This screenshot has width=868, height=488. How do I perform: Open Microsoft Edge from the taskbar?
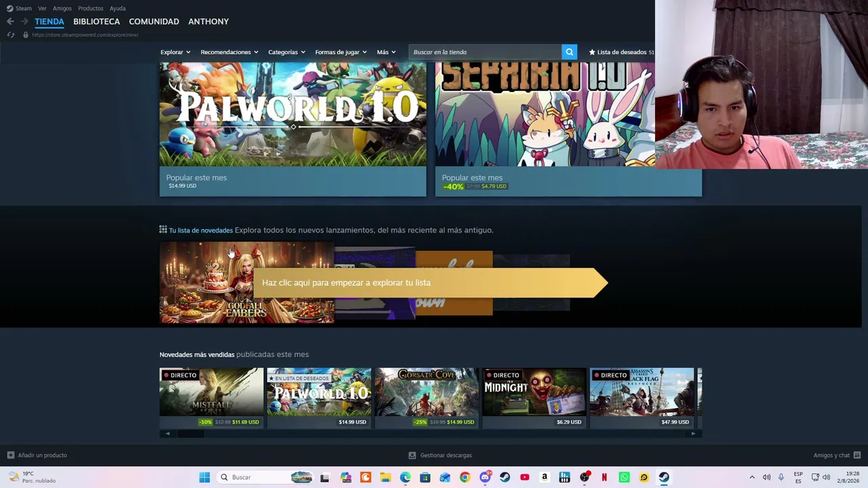(406, 477)
